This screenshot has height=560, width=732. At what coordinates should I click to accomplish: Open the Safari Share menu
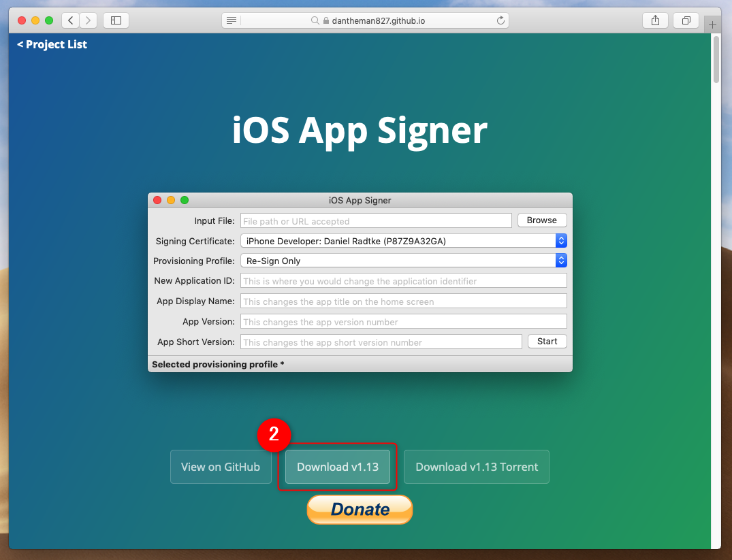pyautogui.click(x=656, y=20)
